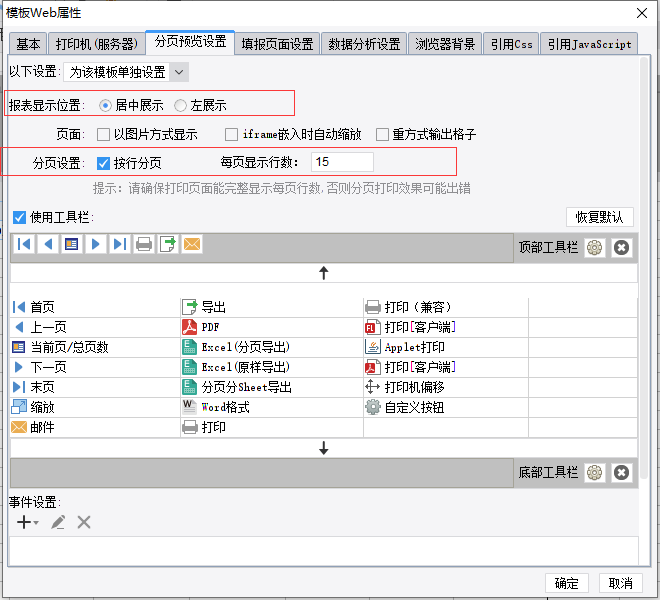This screenshot has height=600, width=660.
Task: Switch to the 浏览器背景 tab
Action: click(445, 44)
